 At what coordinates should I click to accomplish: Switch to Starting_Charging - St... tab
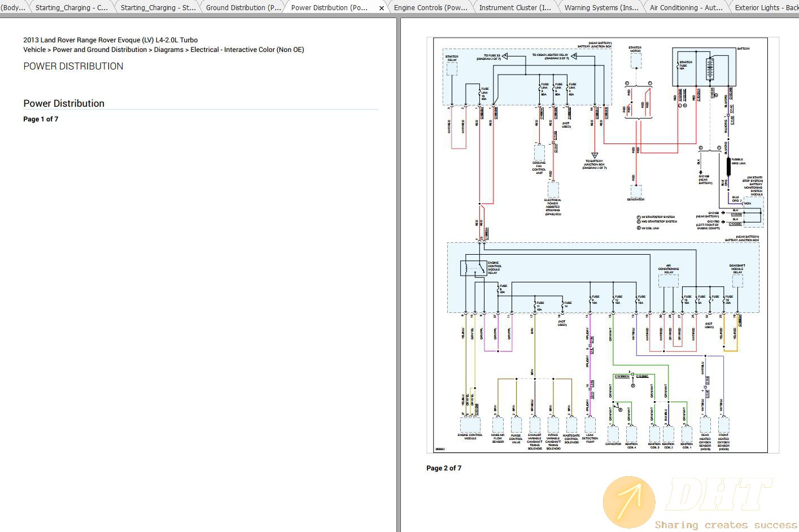(158, 8)
